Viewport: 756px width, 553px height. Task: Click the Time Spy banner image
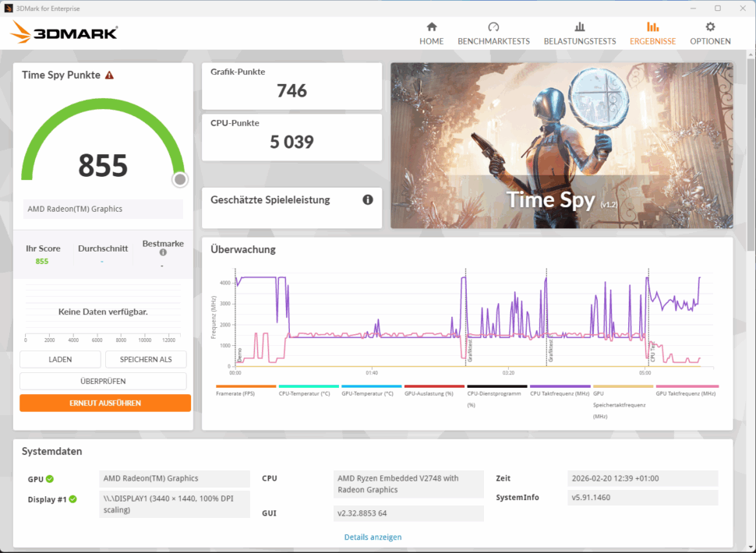click(561, 145)
